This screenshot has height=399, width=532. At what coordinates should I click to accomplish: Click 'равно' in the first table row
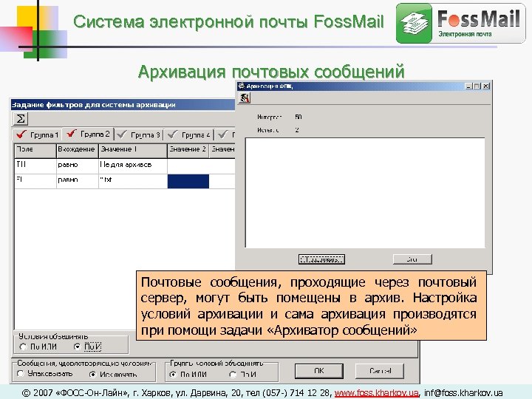[77, 166]
